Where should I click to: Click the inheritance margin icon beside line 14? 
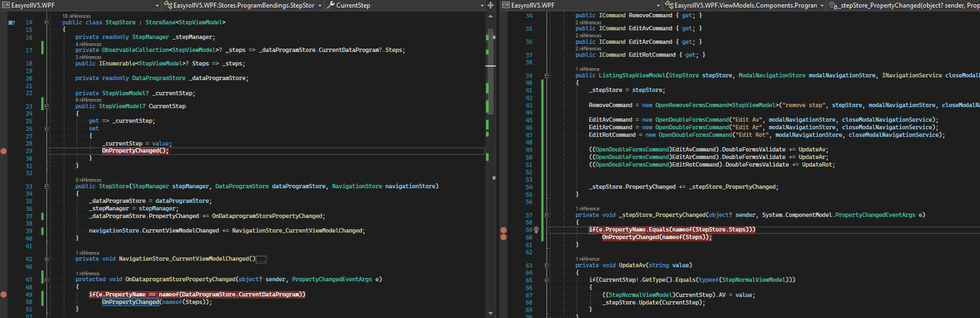tap(11, 23)
